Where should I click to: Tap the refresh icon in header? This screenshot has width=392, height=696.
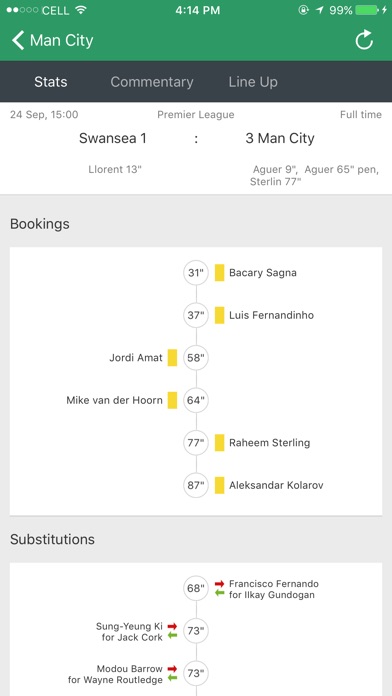point(364,40)
